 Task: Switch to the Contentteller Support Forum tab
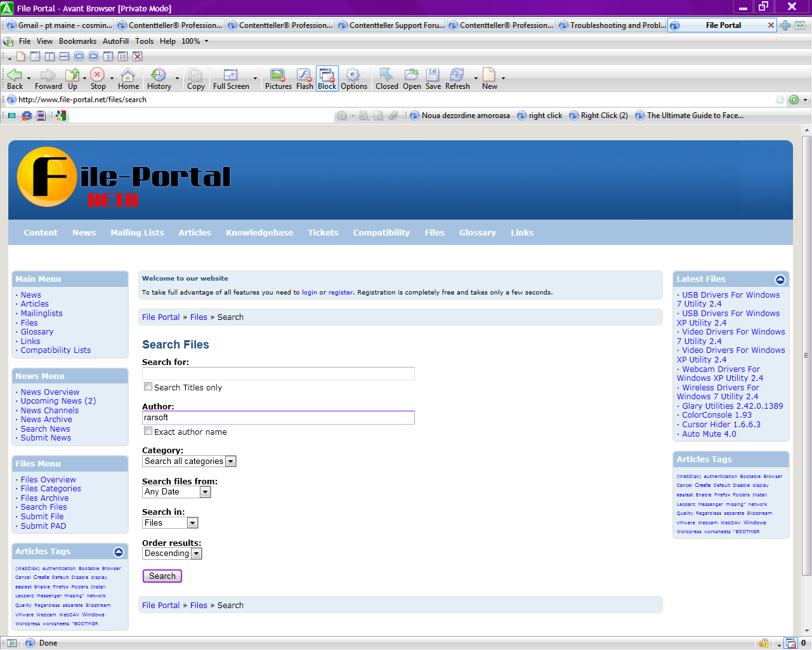pos(390,25)
